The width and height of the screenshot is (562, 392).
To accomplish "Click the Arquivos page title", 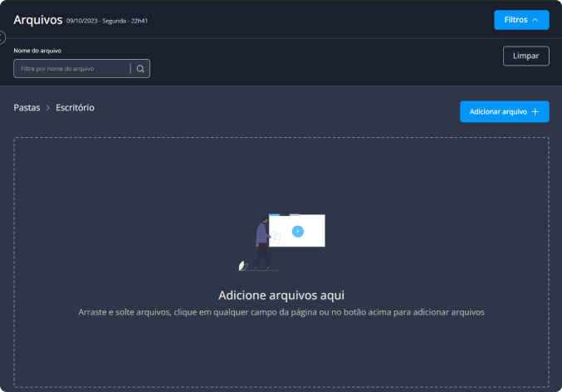I will [38, 20].
